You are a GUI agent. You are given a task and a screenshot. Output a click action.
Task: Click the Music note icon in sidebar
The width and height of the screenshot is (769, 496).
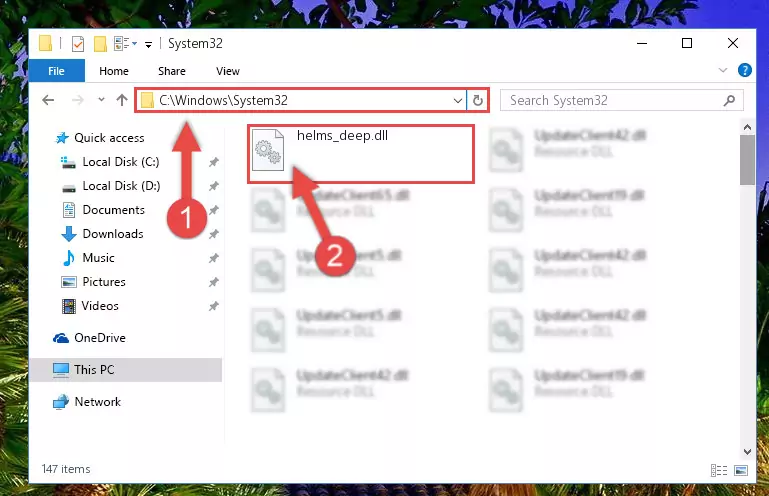coord(68,258)
